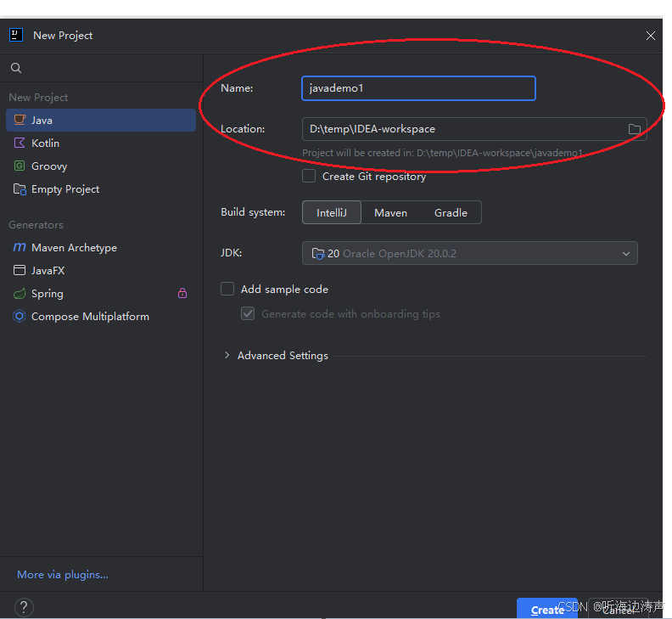Click the IntelliJ IDEA logo in title bar
Screen dimensions: 672x619
click(x=16, y=35)
